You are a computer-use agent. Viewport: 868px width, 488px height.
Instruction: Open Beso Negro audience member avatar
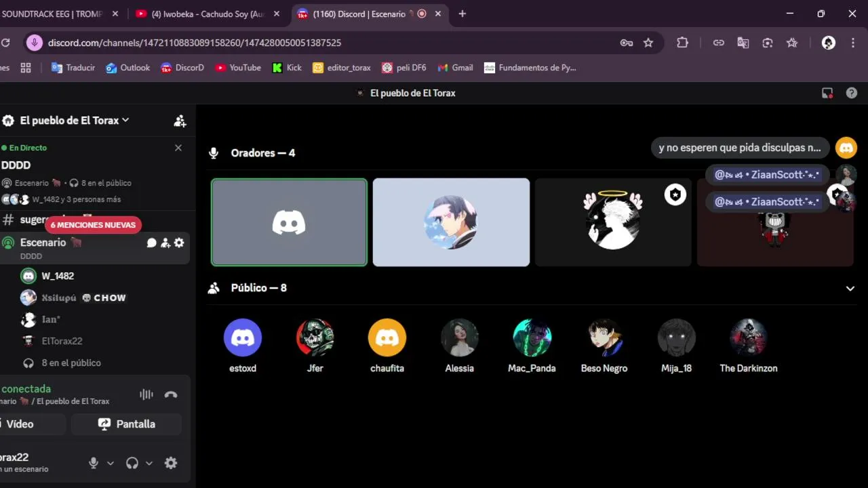[604, 338]
